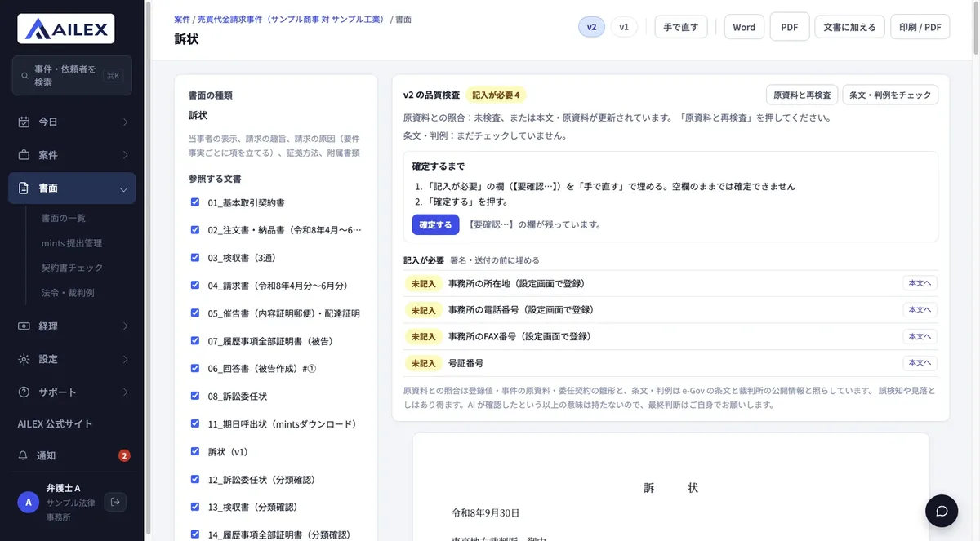Switch to version v2

(591, 27)
